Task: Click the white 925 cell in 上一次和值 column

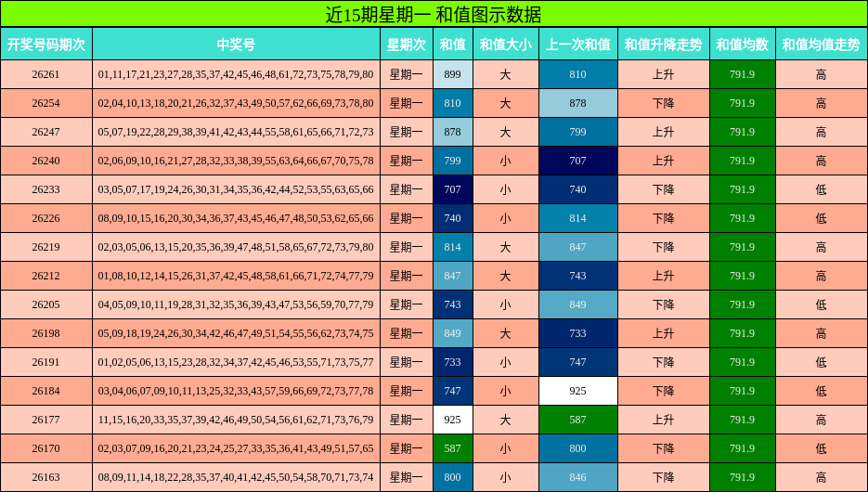Action: click(x=578, y=391)
